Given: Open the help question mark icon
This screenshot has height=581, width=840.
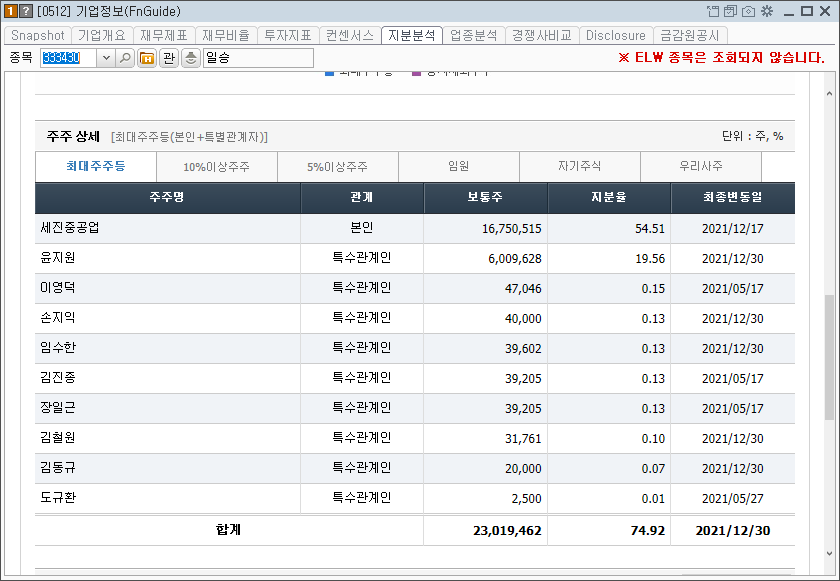Looking at the screenshot, I should point(26,11).
